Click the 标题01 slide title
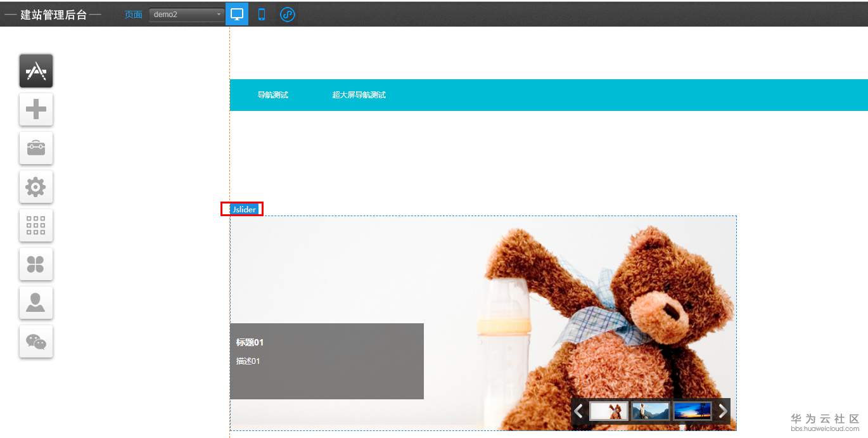The image size is (868, 438). click(250, 342)
